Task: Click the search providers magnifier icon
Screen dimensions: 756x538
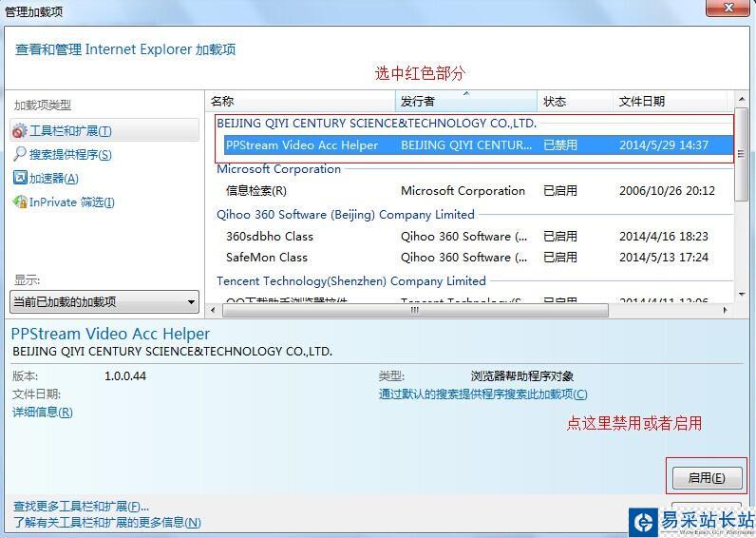Action: point(20,154)
